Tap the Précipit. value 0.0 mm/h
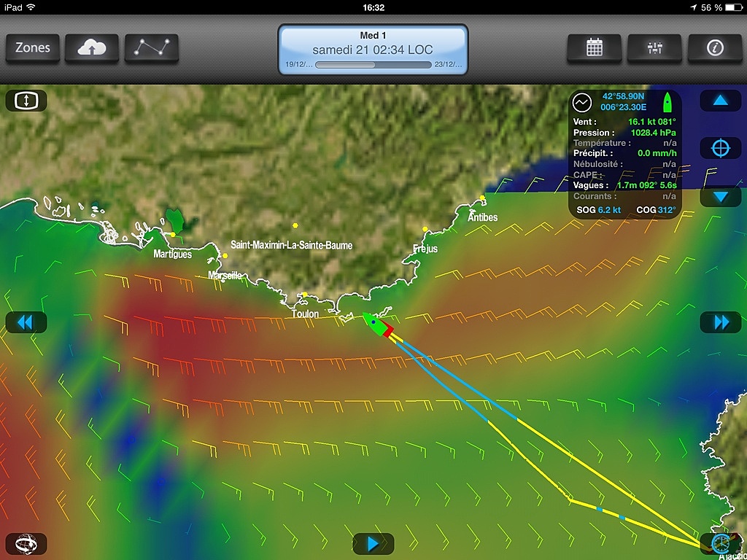The image size is (747, 560). click(x=657, y=153)
